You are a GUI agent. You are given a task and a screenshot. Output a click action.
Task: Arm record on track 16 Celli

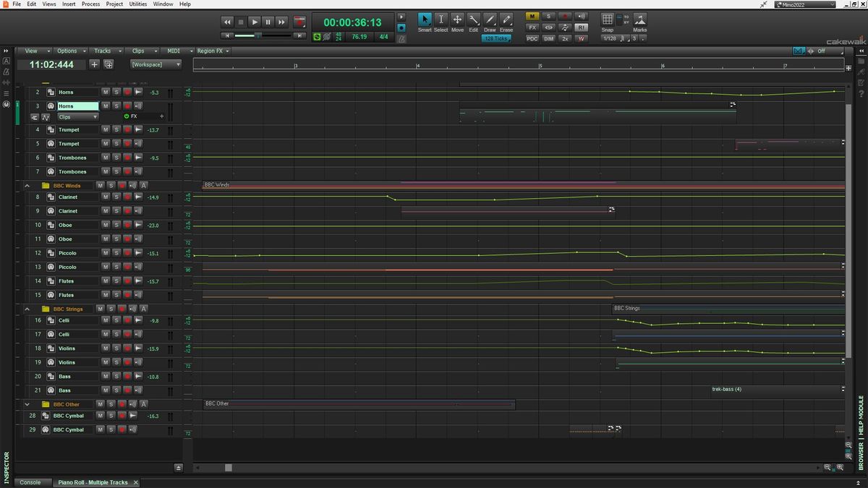tap(127, 320)
